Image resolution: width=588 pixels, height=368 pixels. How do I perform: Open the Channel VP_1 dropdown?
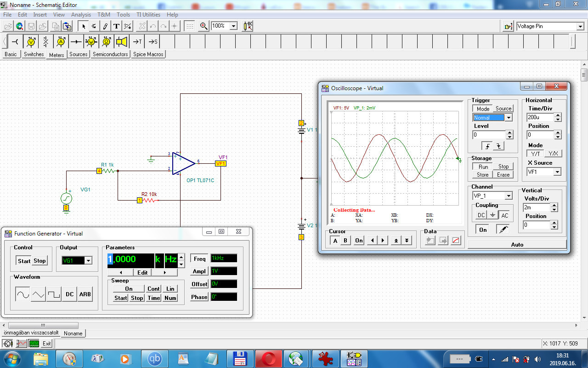(x=509, y=196)
